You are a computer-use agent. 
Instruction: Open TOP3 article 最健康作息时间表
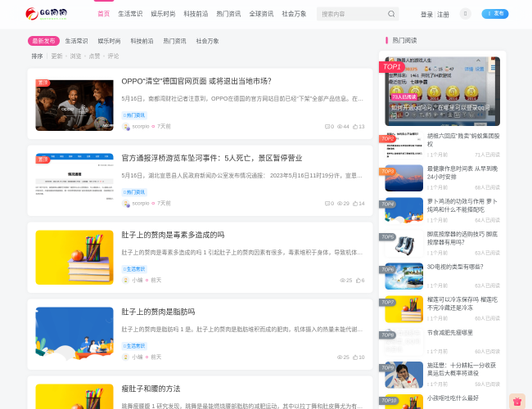click(x=463, y=173)
